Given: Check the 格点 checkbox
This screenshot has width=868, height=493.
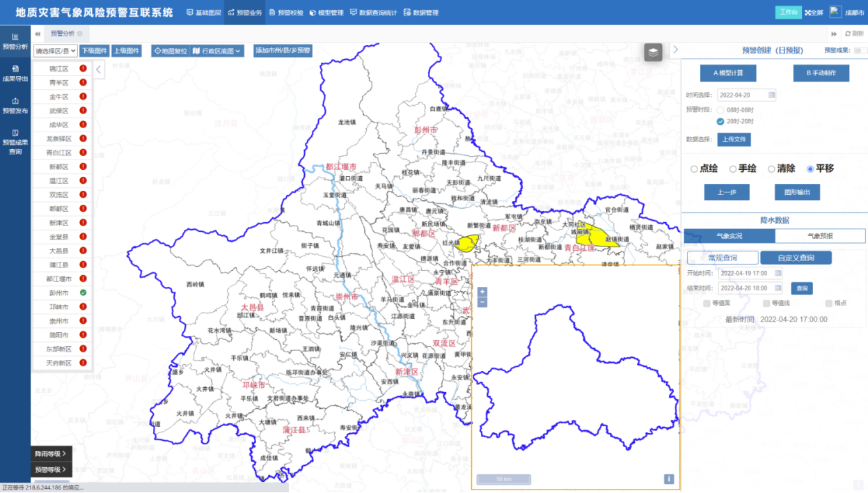Looking at the screenshot, I should click(828, 304).
